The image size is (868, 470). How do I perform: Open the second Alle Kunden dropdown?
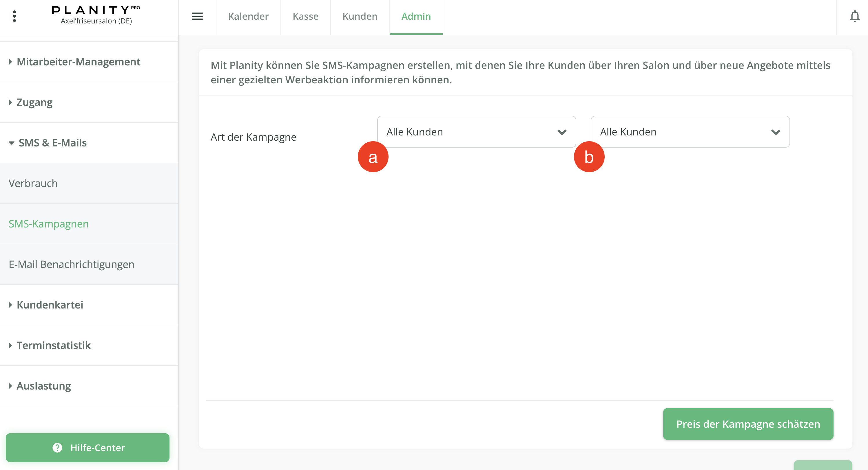(x=690, y=132)
